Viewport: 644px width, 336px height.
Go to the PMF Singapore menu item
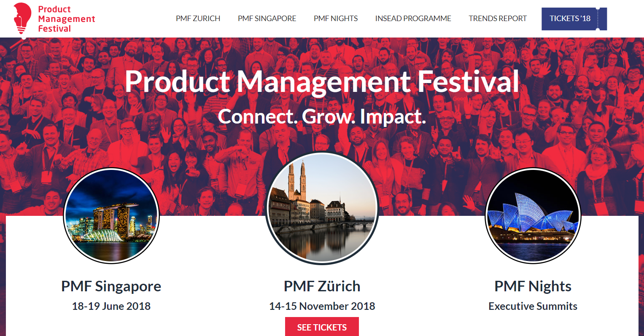coord(267,19)
